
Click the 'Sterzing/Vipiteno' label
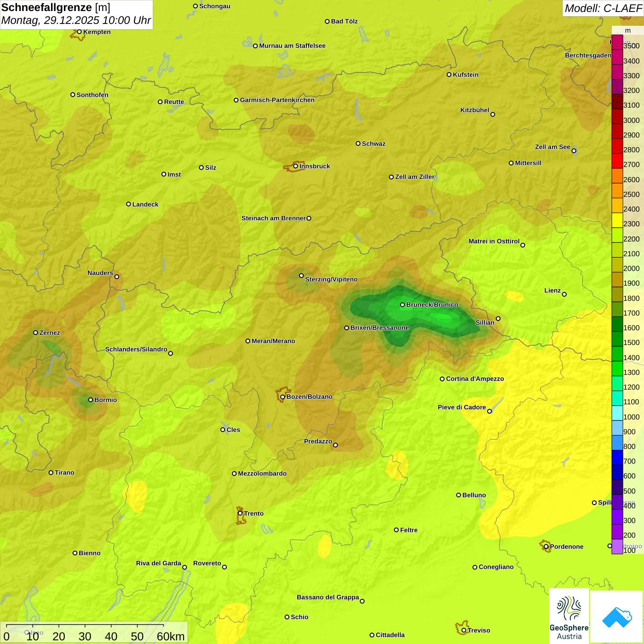coord(331,279)
